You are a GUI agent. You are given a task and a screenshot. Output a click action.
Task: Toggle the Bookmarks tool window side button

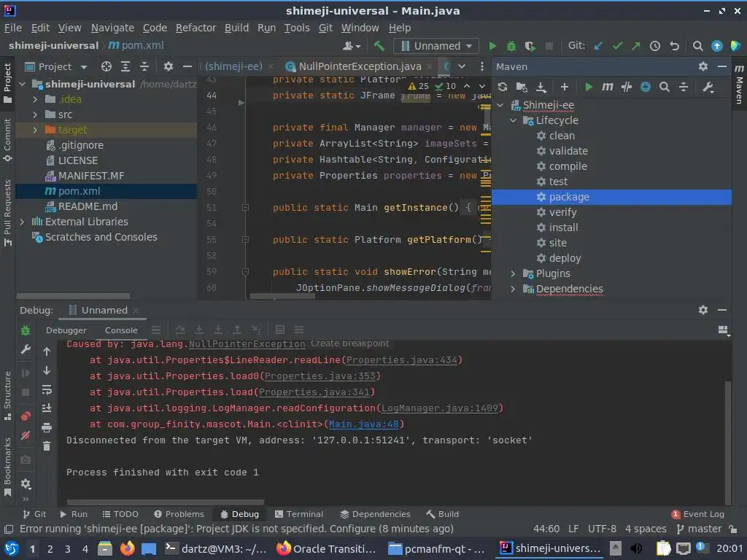[x=7, y=467]
